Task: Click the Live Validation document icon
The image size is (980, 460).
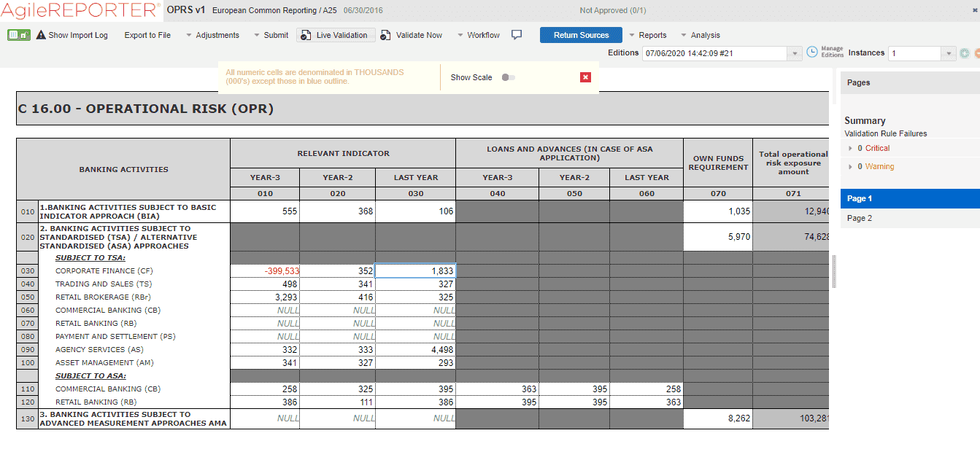Action: click(306, 35)
